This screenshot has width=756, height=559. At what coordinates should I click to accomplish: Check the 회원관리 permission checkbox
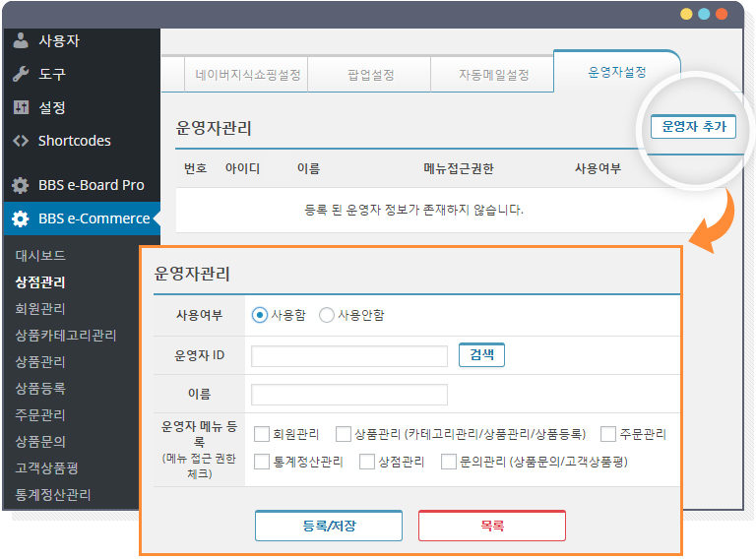tap(262, 434)
